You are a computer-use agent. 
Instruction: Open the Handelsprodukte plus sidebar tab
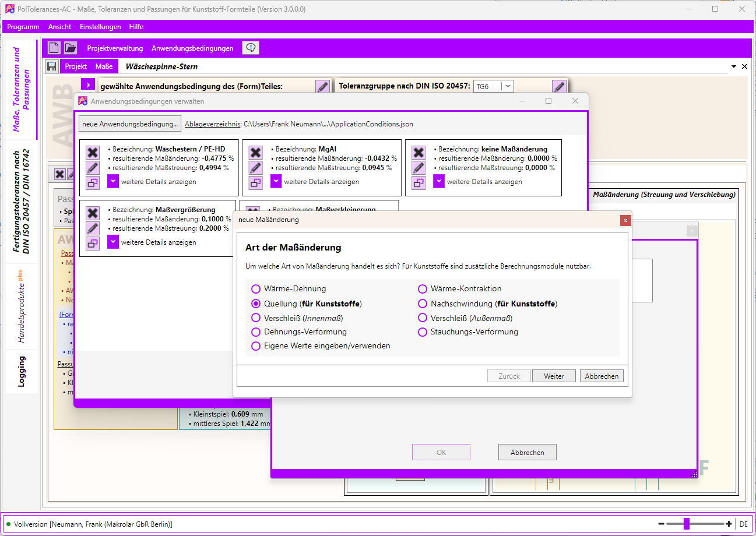tap(22, 306)
